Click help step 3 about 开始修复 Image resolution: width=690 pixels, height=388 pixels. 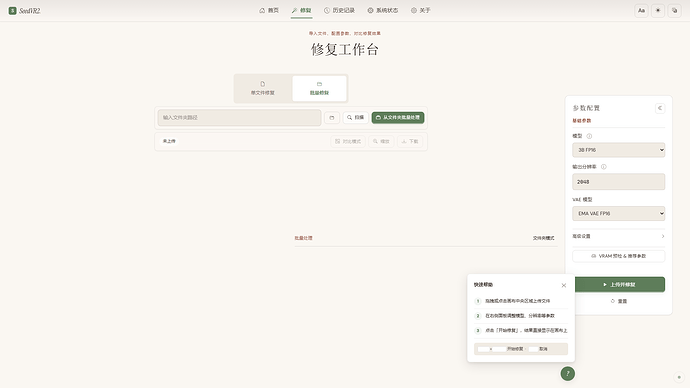[x=521, y=330]
